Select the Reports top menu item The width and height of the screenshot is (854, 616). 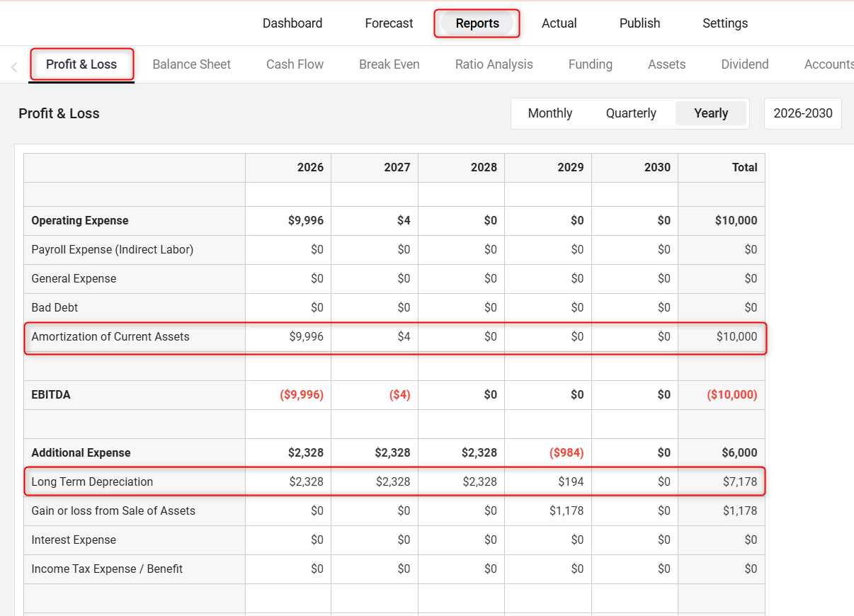point(477,23)
